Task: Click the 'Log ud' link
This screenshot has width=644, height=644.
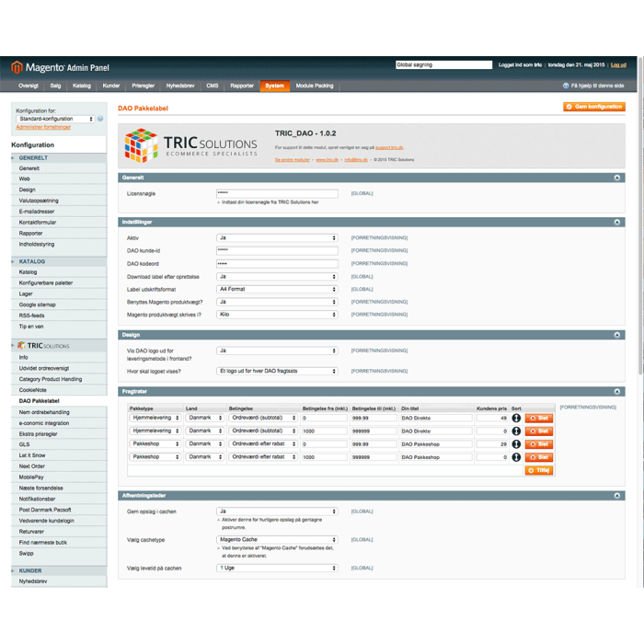Action: click(618, 65)
